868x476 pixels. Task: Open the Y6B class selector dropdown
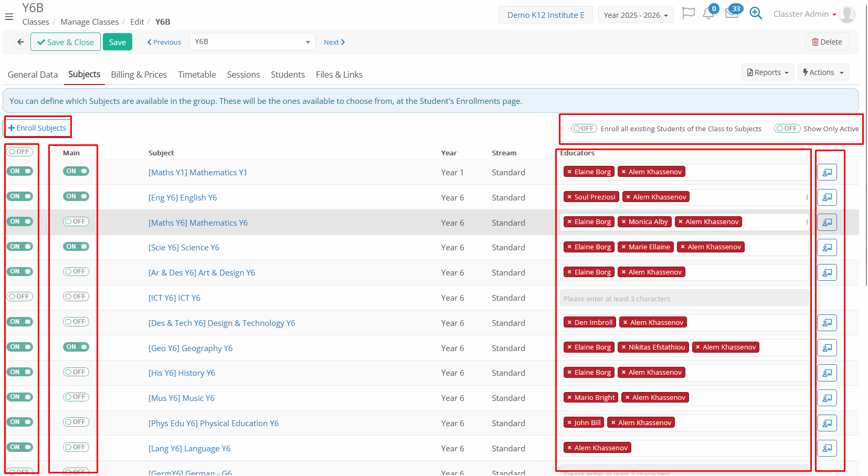tap(252, 42)
